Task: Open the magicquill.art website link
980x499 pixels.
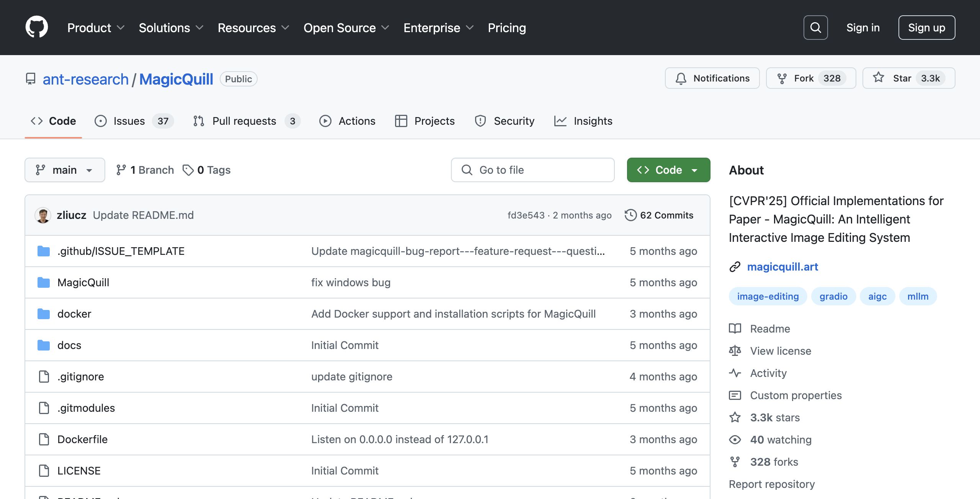Action: 782,267
